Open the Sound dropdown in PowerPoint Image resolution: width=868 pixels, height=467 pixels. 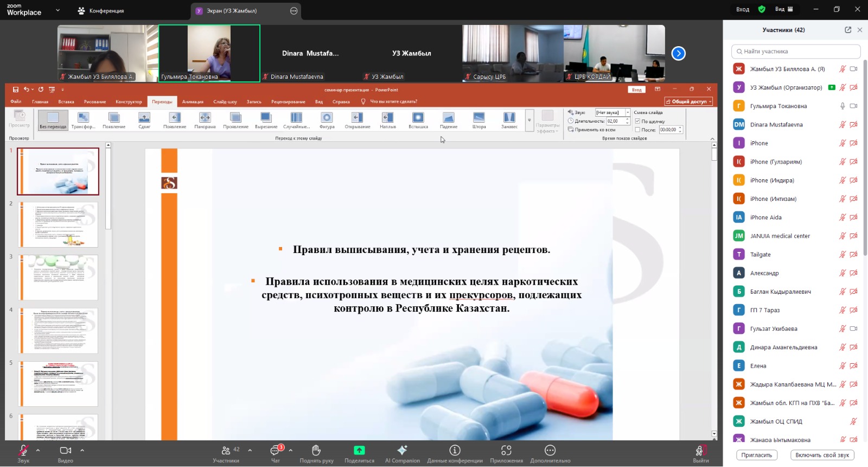[x=628, y=112]
